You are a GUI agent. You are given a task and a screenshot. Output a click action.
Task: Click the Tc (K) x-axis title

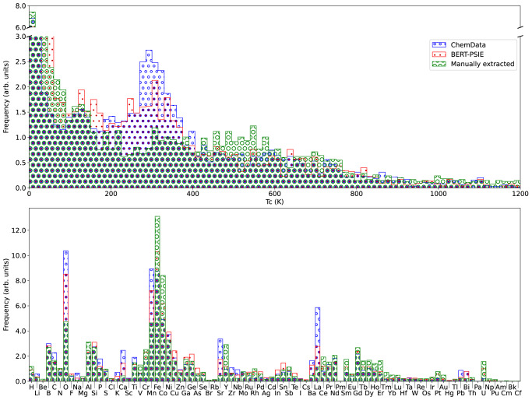pyautogui.click(x=274, y=205)
